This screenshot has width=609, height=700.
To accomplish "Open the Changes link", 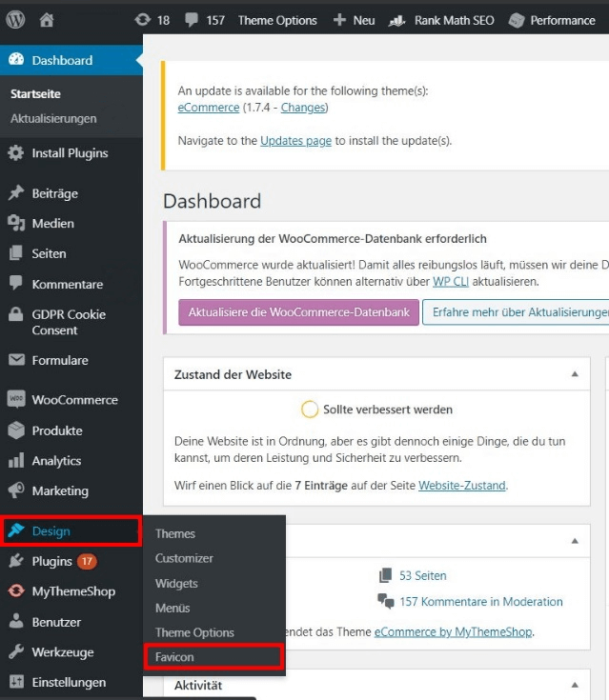I will 303,108.
